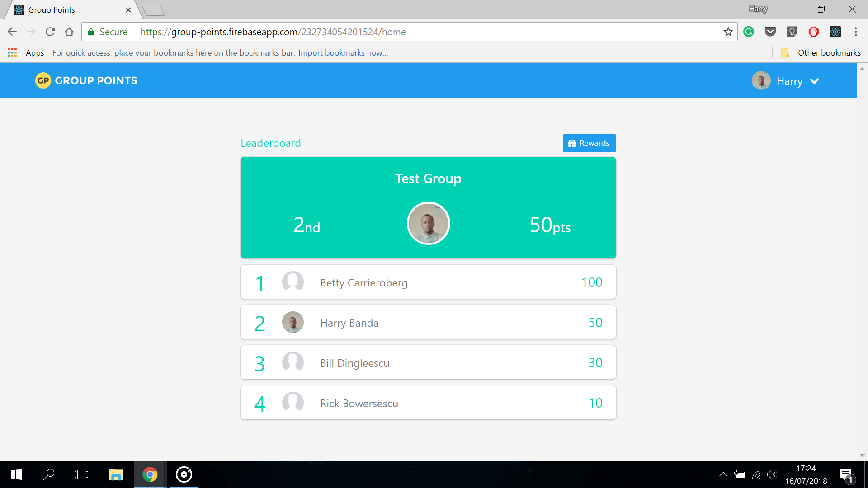The height and width of the screenshot is (488, 868).
Task: Open a new browser tab
Action: click(153, 10)
